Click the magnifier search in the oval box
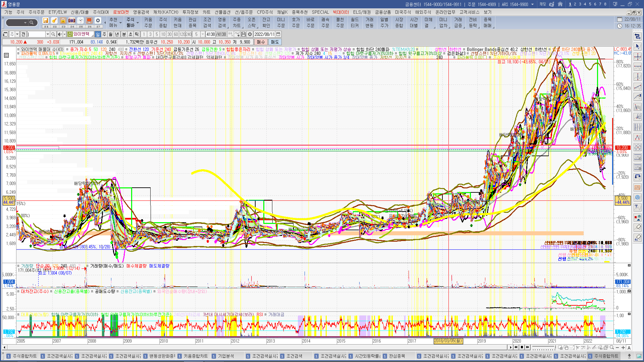The image size is (644, 362). (x=32, y=23)
